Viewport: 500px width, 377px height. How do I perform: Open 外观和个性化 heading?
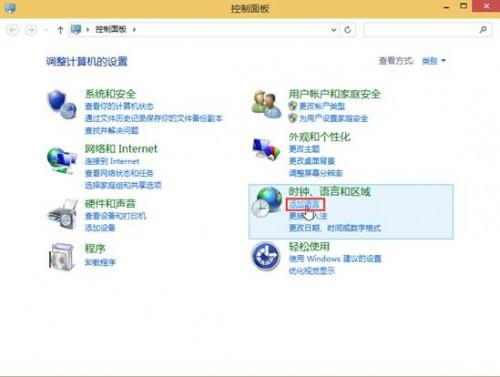pyautogui.click(x=320, y=137)
